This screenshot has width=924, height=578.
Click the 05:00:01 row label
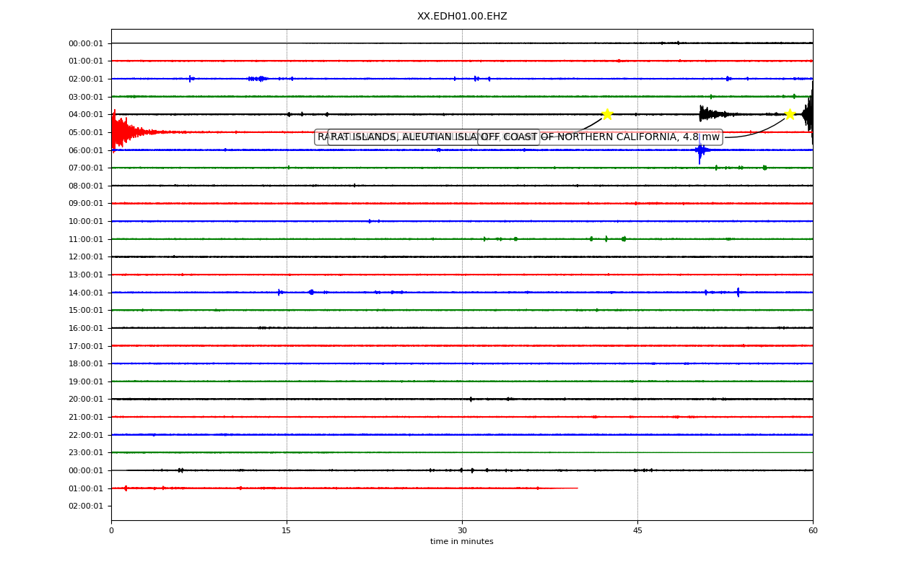point(86,132)
